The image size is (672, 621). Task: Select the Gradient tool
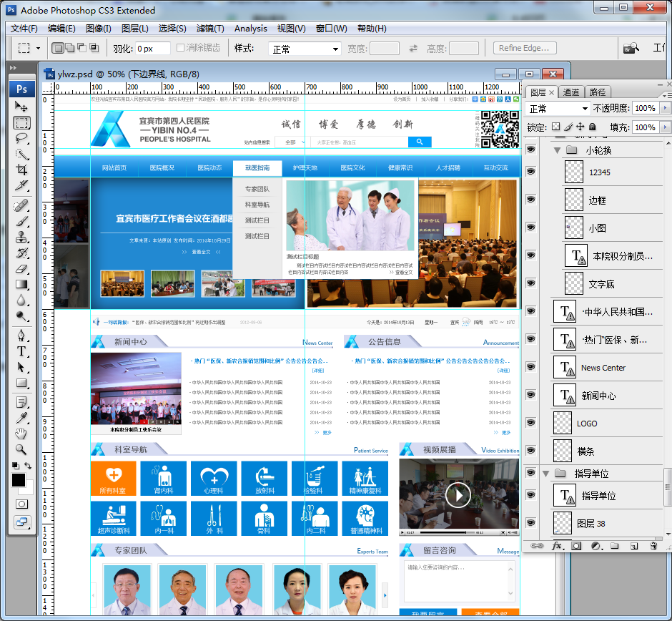coord(21,284)
